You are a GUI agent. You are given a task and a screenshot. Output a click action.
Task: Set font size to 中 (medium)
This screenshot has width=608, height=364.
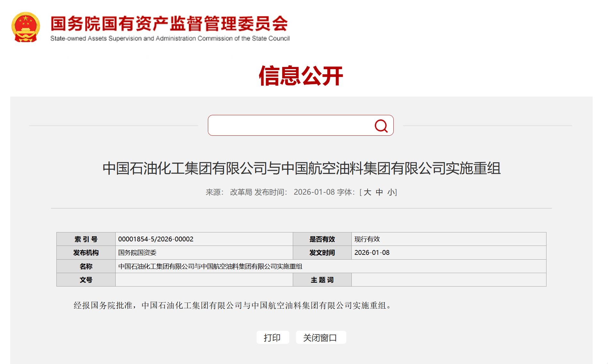tap(379, 192)
